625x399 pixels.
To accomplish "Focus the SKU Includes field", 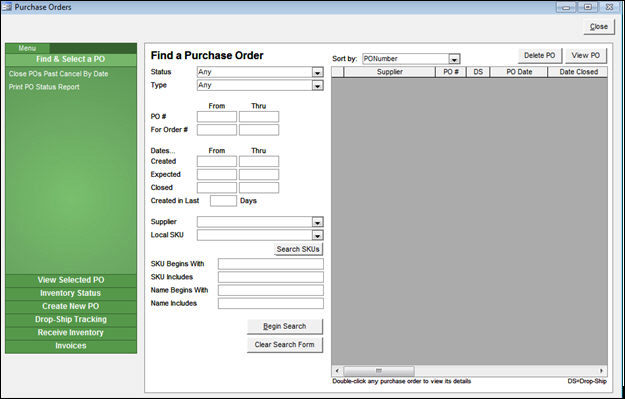I will (271, 277).
